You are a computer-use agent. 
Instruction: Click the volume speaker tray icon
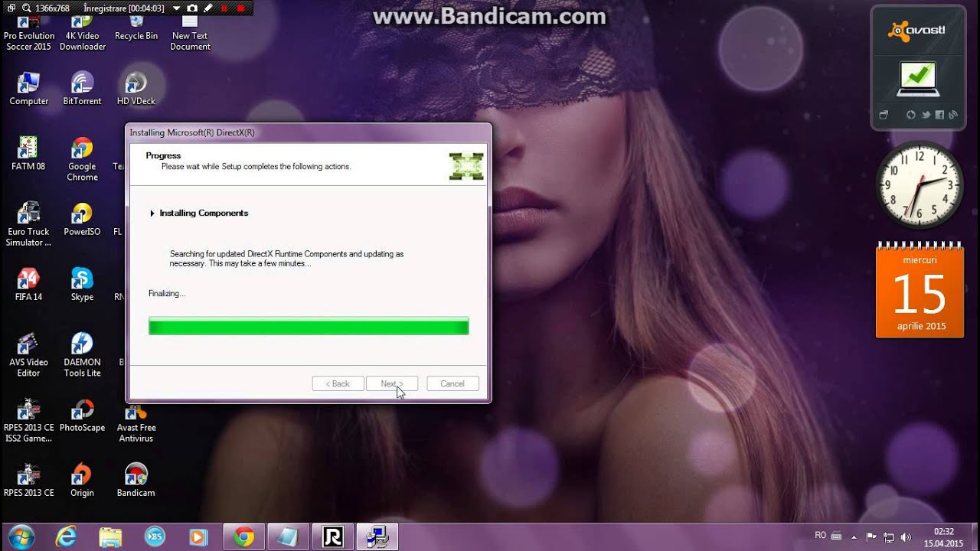pyautogui.click(x=906, y=537)
